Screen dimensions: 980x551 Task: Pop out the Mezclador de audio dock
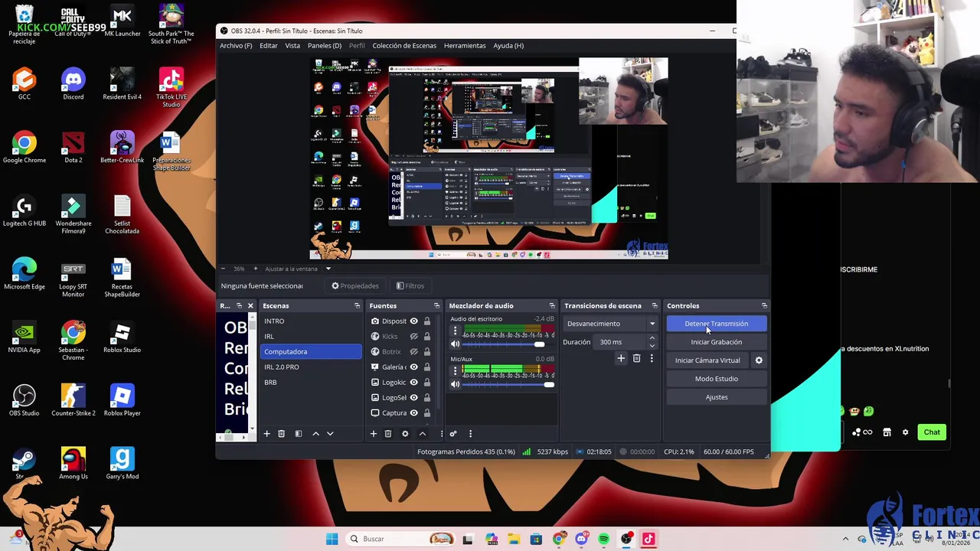pos(552,306)
